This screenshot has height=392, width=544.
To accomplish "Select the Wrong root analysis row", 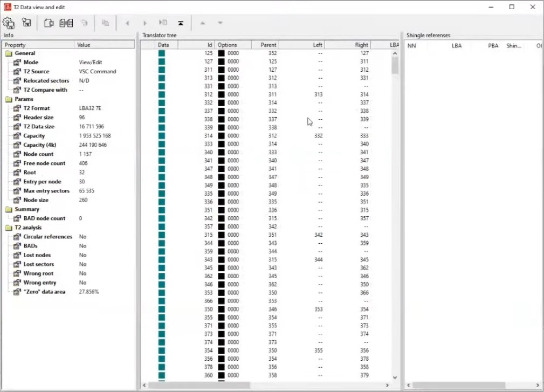I will [68, 273].
